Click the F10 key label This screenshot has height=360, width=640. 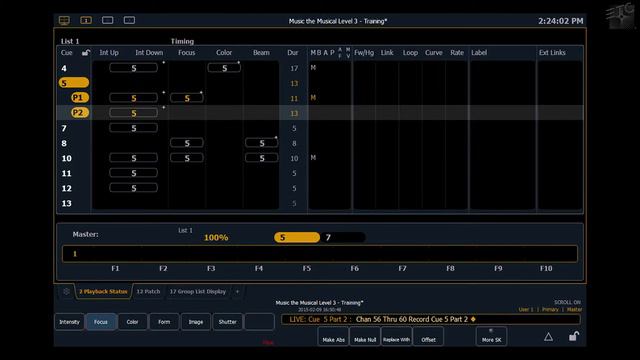pyautogui.click(x=546, y=268)
